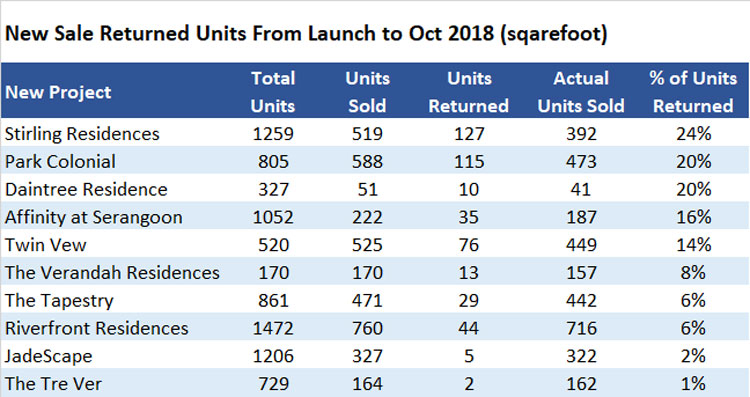Click the Stirling Residences project cell
Viewport: 750px width, 397px height.
click(82, 133)
